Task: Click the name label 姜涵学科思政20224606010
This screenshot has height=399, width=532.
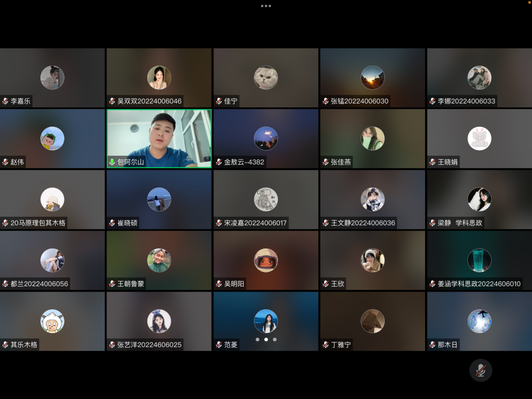Action: [479, 284]
